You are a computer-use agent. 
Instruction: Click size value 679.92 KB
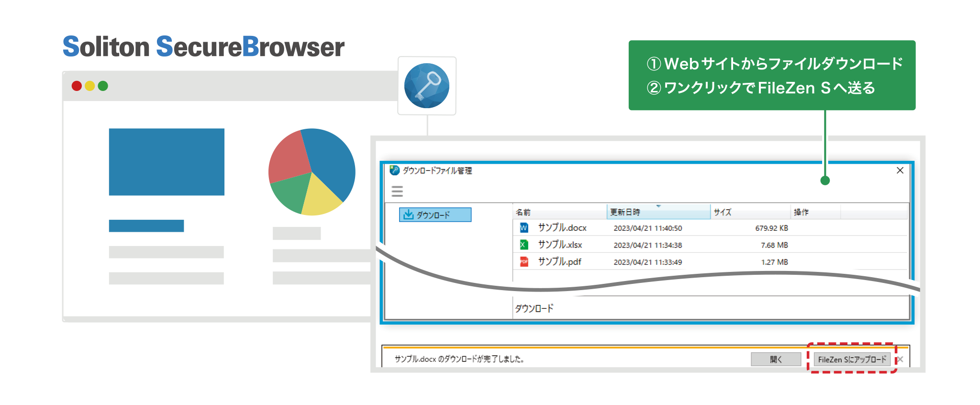point(771,228)
